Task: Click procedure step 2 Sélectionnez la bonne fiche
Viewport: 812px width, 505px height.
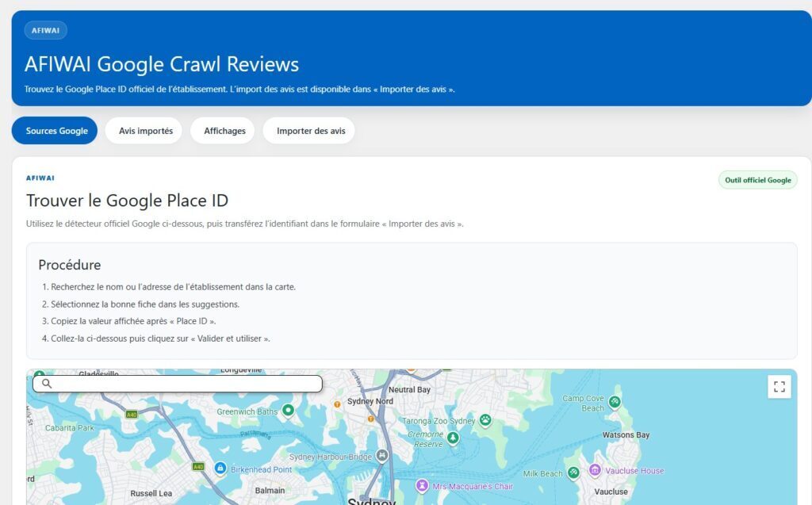Action: pyautogui.click(x=145, y=304)
